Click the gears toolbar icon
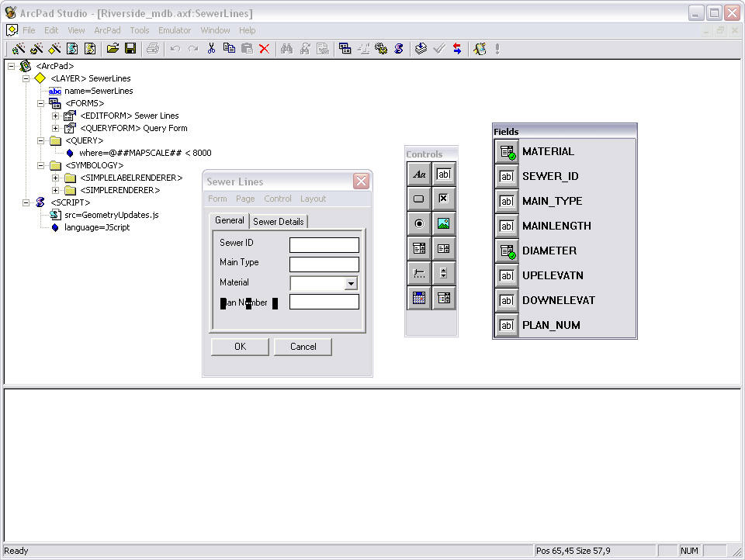Image resolution: width=745 pixels, height=560 pixels. [381, 48]
